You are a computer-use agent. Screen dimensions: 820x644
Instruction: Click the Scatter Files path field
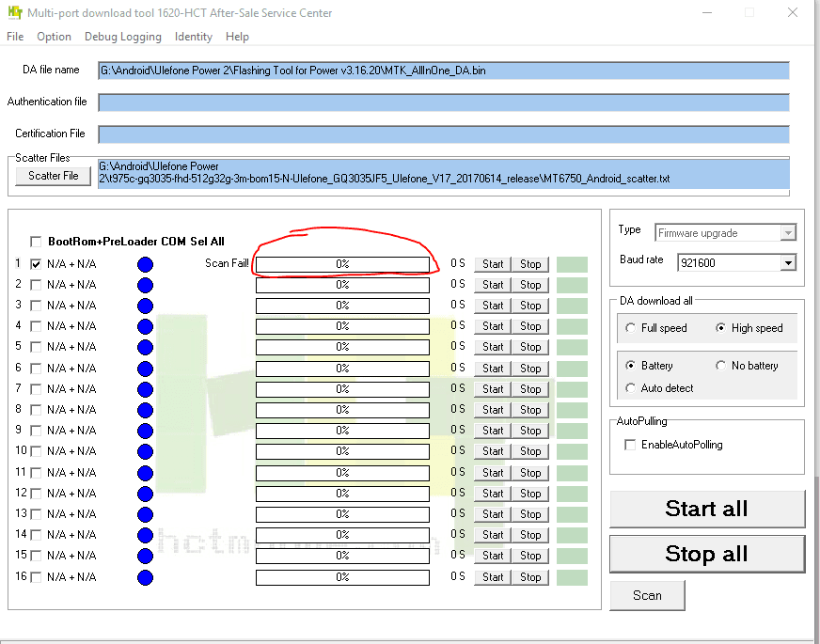[444, 173]
